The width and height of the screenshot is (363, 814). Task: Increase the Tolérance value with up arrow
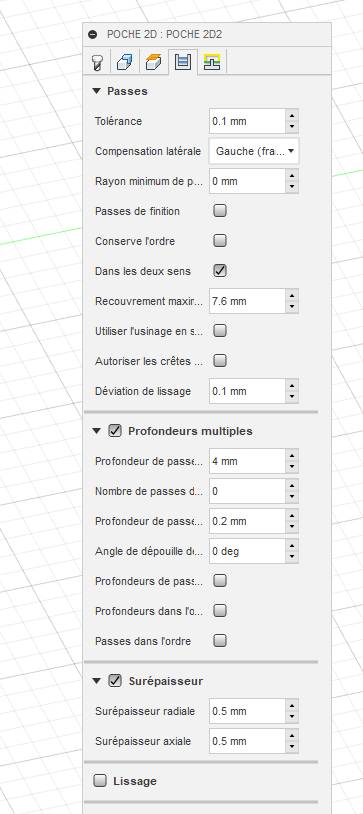click(x=292, y=116)
